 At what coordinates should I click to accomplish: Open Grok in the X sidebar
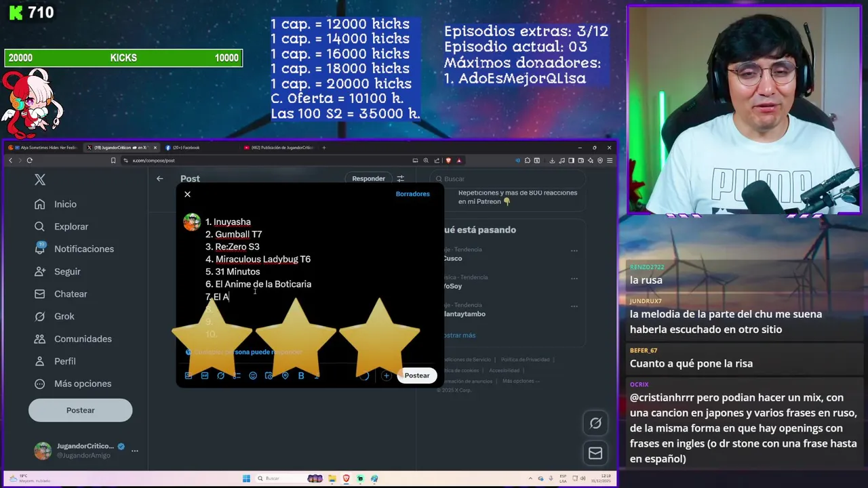coord(55,316)
